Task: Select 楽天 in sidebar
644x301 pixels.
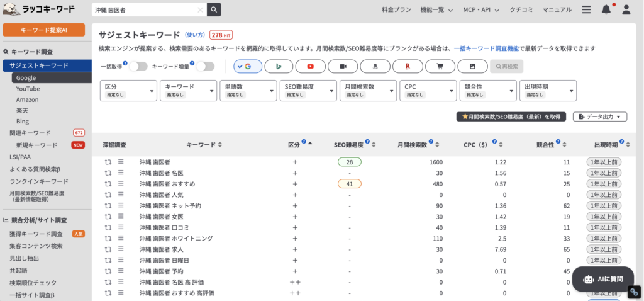Action: point(22,111)
